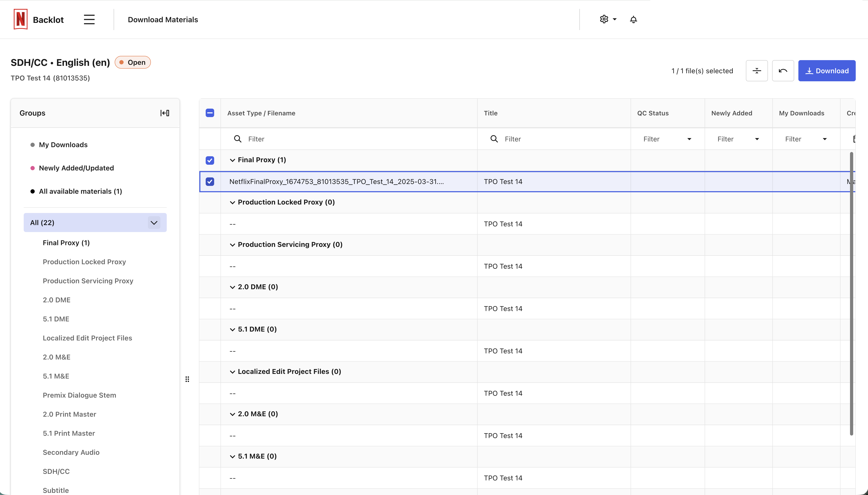
Task: Click the undo arrow button
Action: (783, 71)
